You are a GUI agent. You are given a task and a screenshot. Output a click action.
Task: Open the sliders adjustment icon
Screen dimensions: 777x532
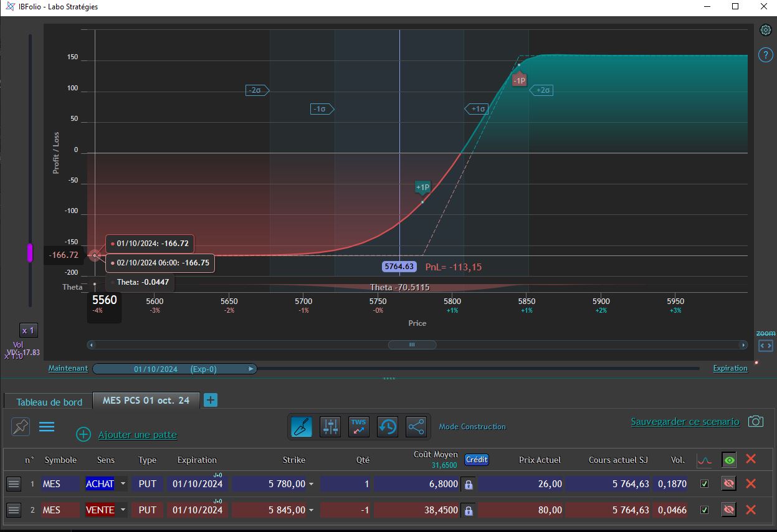coord(330,427)
